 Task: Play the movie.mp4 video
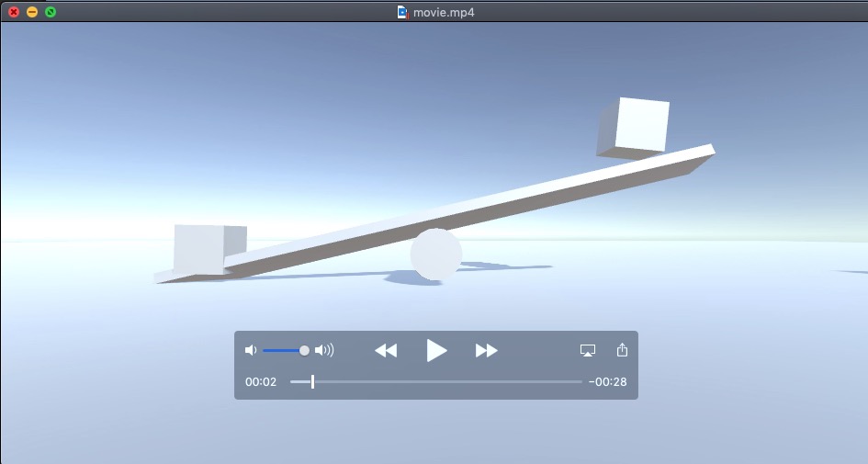436,350
